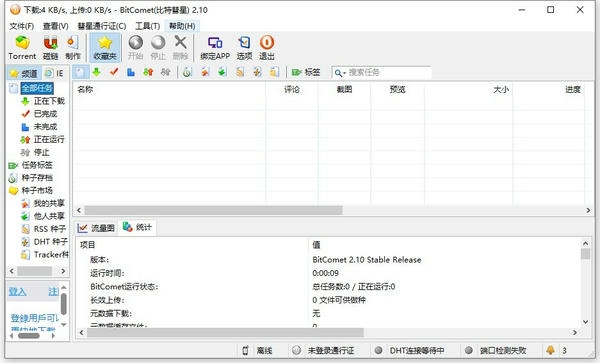600x363 pixels.
Task: Click the 登錄用戶可 link in the sidebar
Action: point(34,318)
